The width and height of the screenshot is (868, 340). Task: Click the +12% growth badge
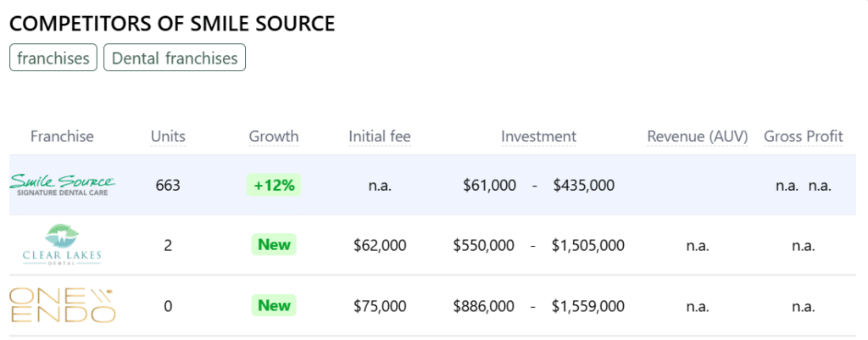274,185
